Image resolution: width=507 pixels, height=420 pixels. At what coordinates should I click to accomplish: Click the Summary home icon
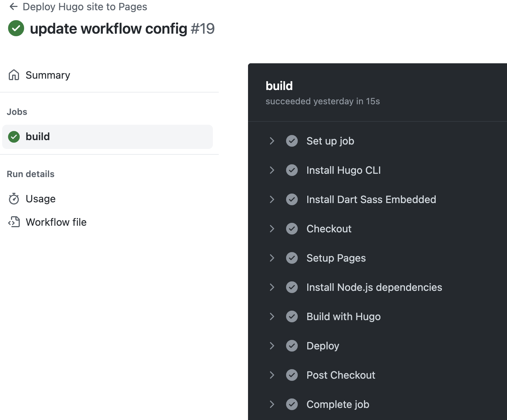[14, 75]
